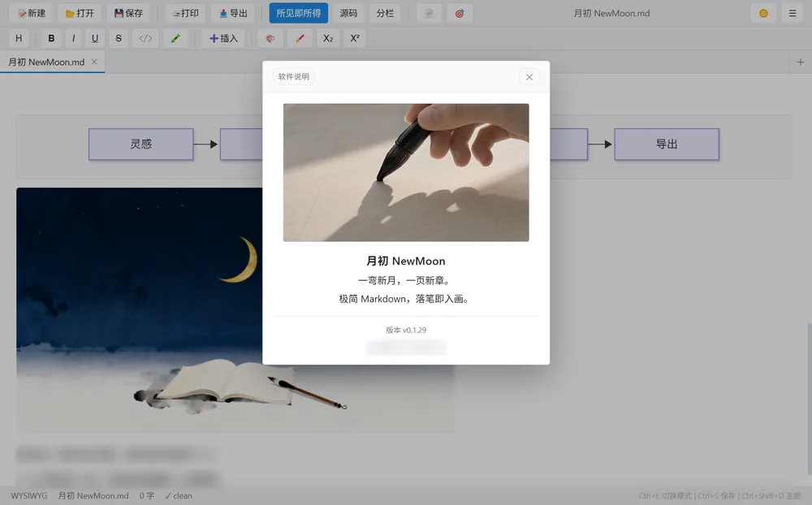812x505 pixels.
Task: Switch to 分栏 split view mode
Action: (x=385, y=13)
